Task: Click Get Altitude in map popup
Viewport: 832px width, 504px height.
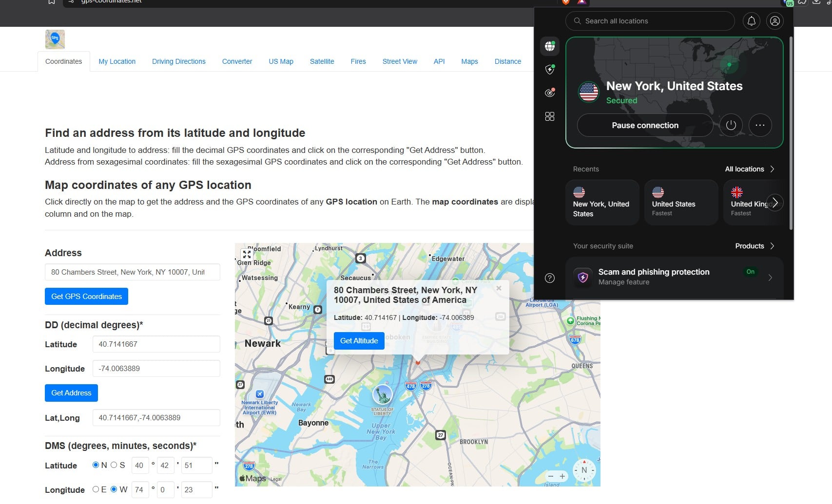Action: 359,341
